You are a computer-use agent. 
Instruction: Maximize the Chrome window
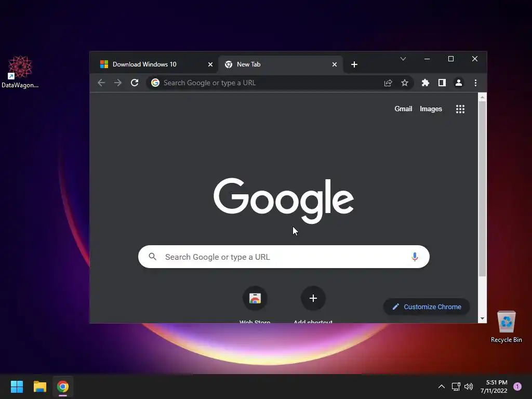tap(451, 59)
